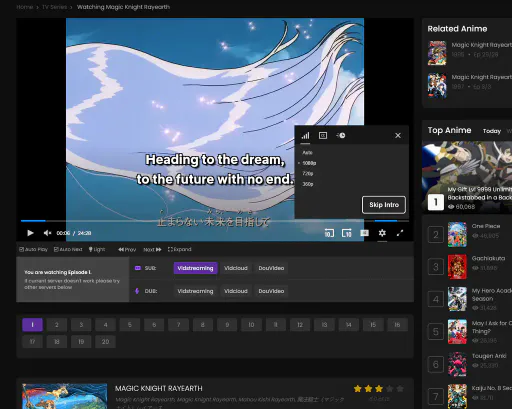Open episode 3
This screenshot has height=409, width=512.
click(x=81, y=325)
